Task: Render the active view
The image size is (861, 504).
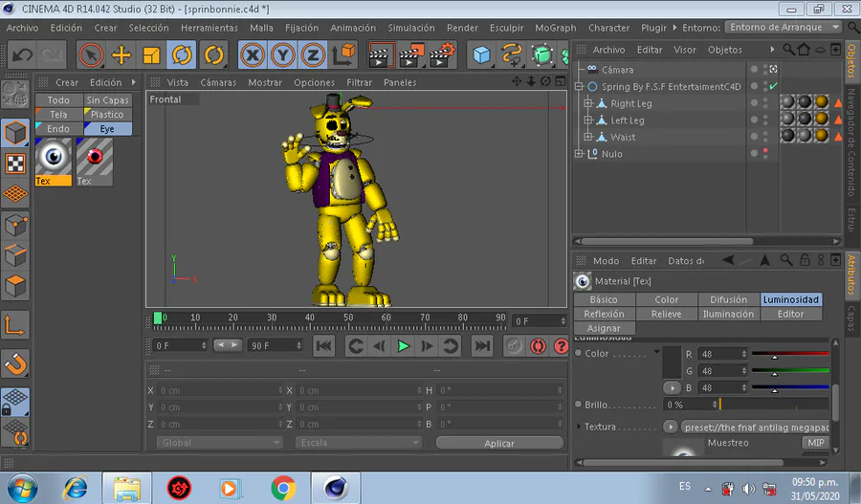Action: click(x=380, y=55)
